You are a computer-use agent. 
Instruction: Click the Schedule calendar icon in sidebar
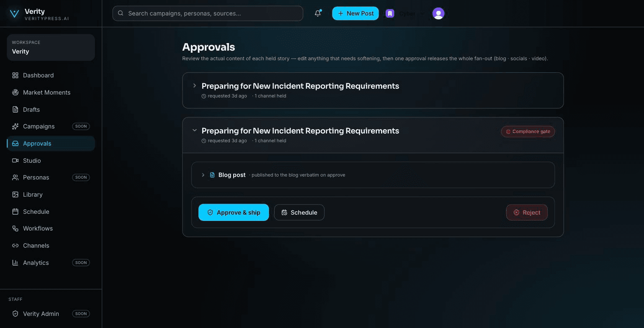[15, 212]
